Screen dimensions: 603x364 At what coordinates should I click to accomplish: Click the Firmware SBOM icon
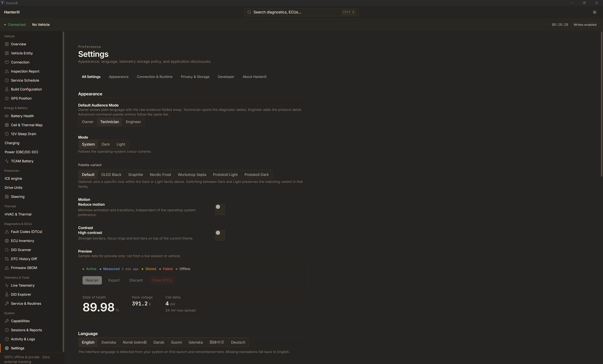pos(7,268)
